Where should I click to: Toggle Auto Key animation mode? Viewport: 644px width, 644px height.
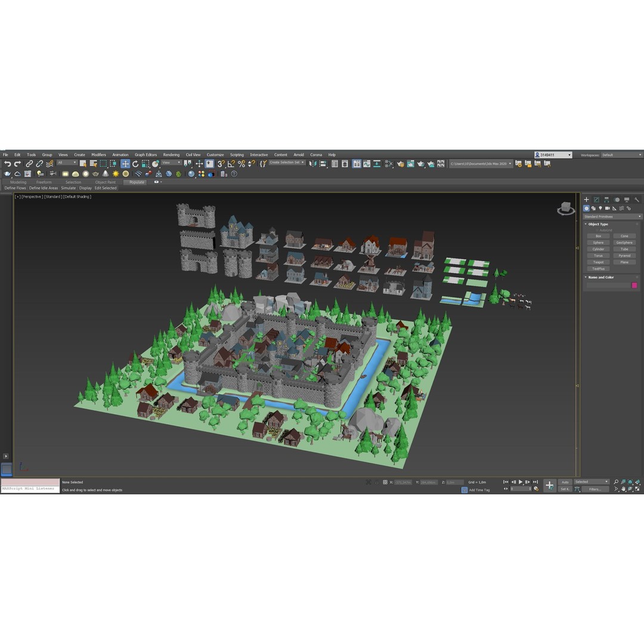[564, 482]
